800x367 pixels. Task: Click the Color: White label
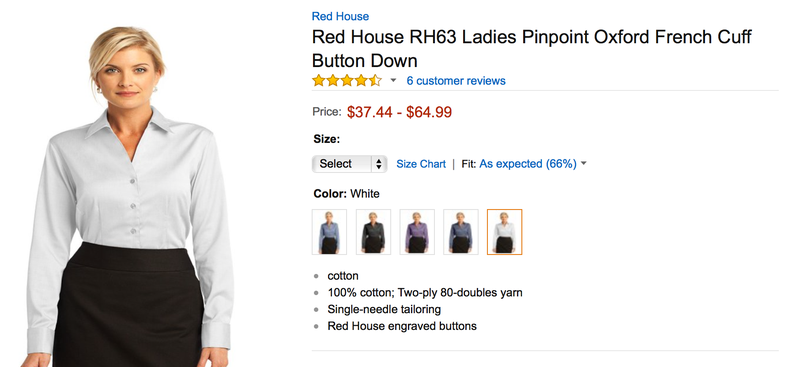346,194
